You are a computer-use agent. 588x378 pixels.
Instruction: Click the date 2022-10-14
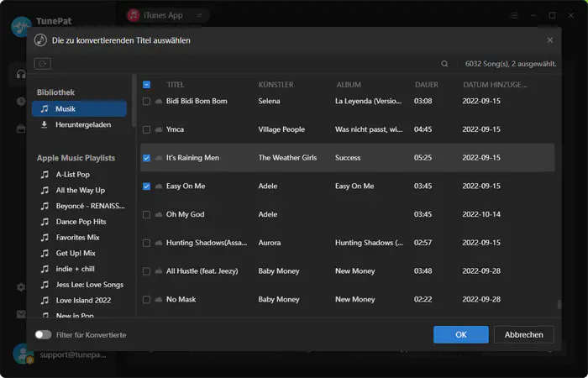(481, 214)
